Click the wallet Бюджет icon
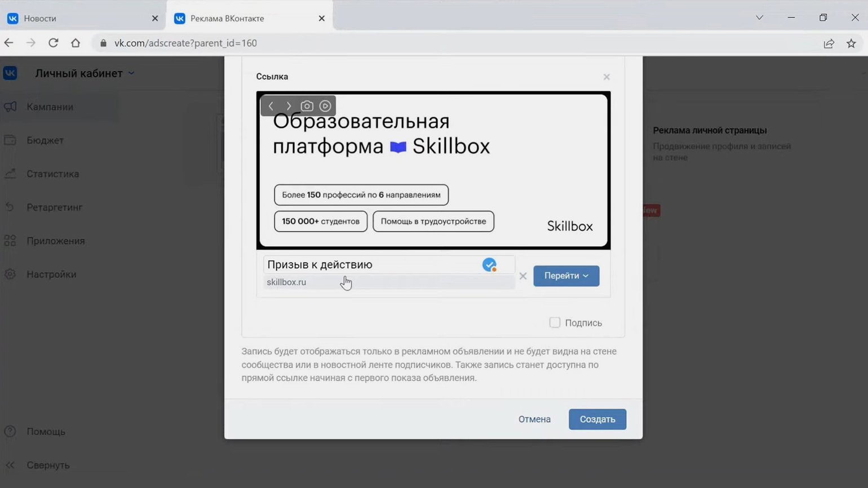Viewport: 868px width, 488px height. click(10, 140)
